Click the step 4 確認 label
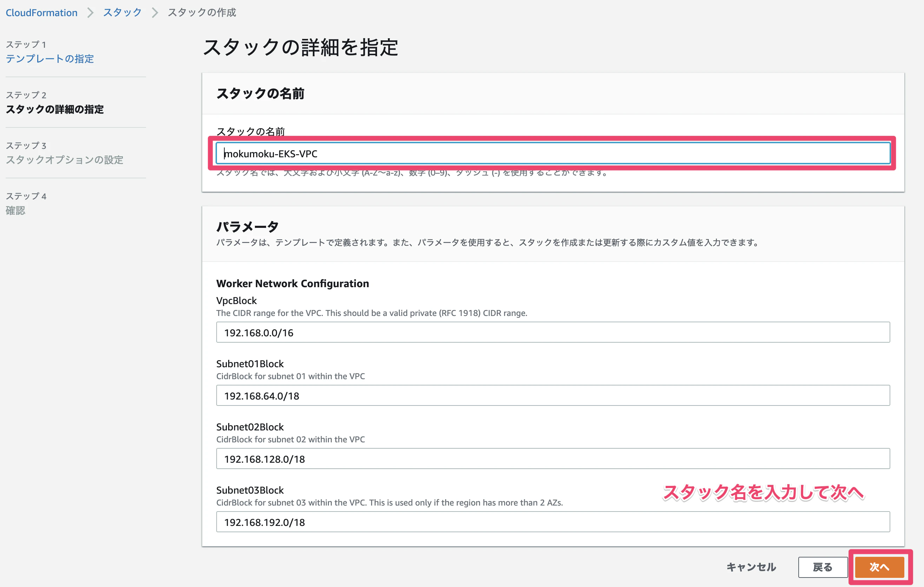This screenshot has height=587, width=924. 15,211
